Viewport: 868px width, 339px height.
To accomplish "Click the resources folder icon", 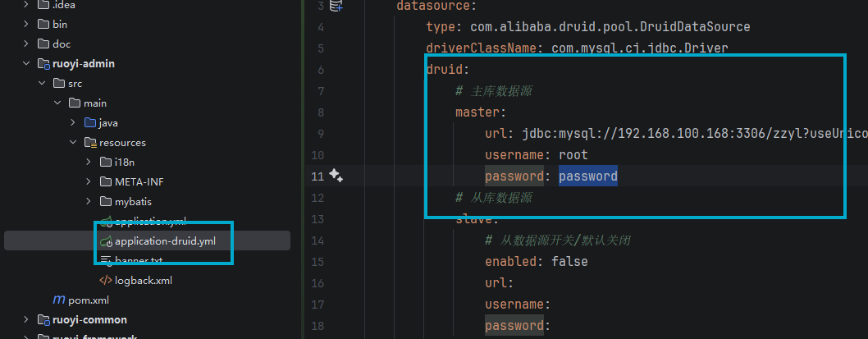I will click(90, 142).
